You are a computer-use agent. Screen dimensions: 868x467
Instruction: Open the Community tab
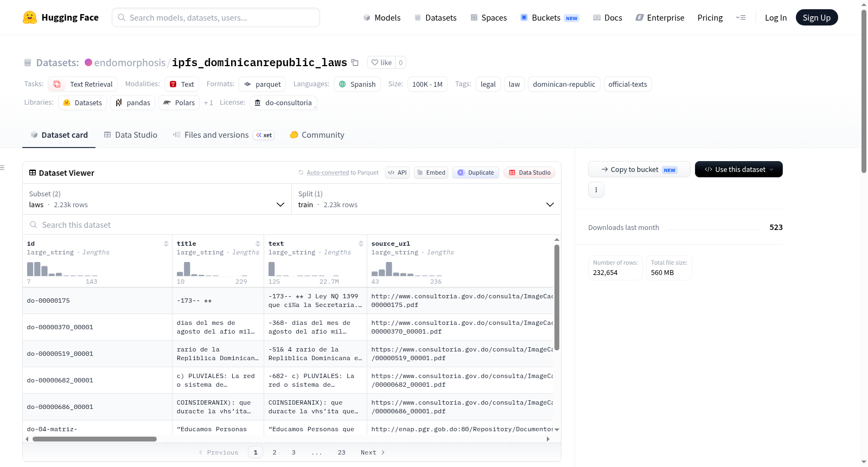(x=317, y=135)
